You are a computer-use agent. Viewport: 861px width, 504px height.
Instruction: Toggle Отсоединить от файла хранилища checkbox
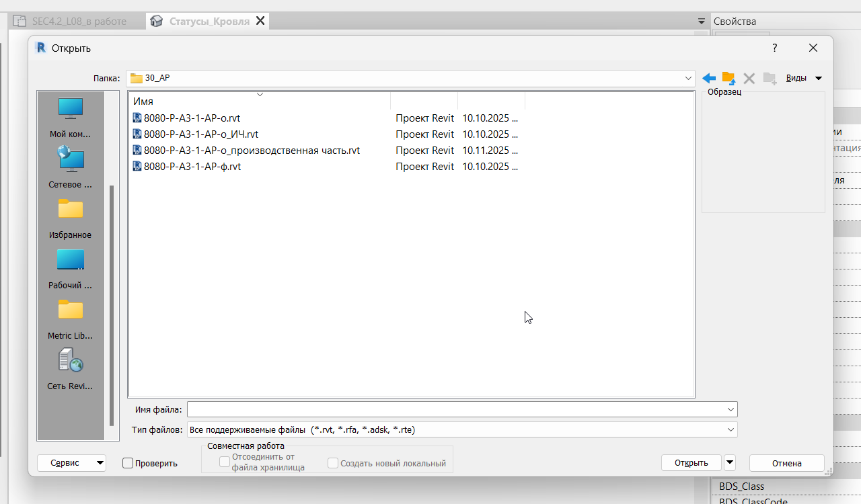225,462
